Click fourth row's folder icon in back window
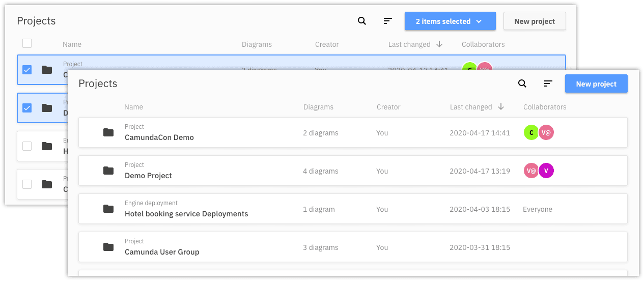 point(47,184)
